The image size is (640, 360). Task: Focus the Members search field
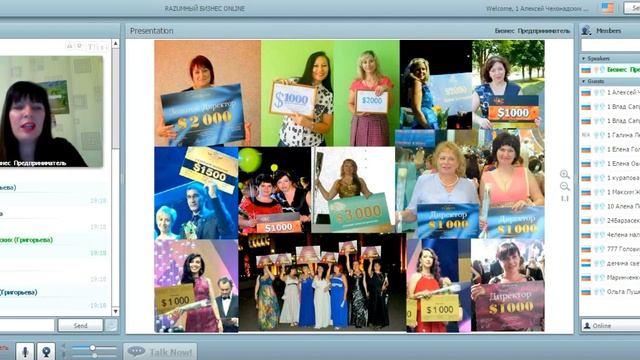point(610,45)
